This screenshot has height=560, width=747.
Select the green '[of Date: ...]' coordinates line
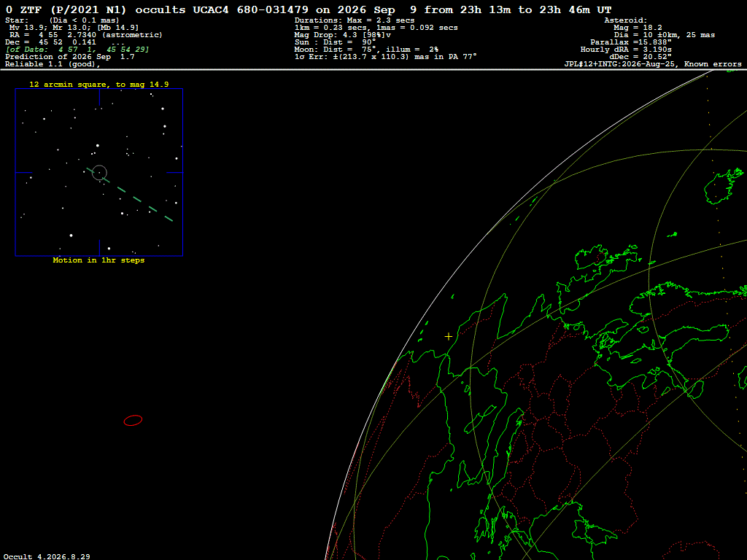point(77,50)
